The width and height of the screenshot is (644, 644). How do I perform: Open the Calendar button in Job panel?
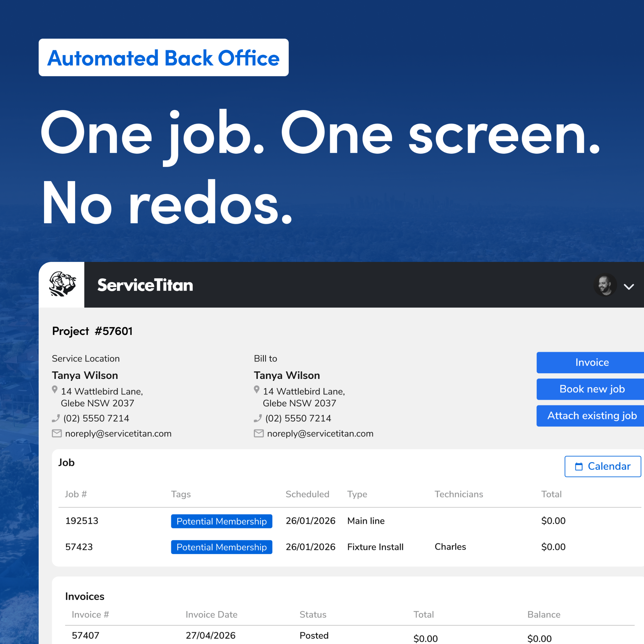[603, 466]
